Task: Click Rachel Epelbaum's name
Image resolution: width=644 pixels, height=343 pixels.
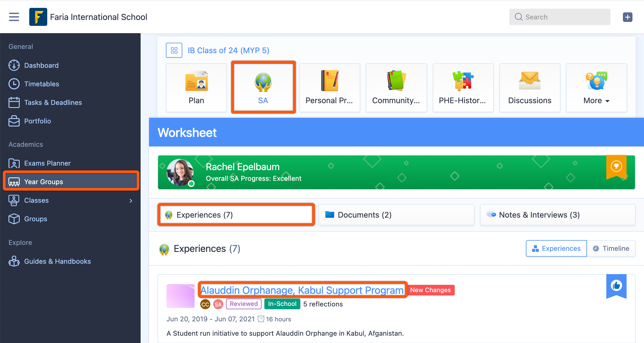Action: click(x=243, y=167)
